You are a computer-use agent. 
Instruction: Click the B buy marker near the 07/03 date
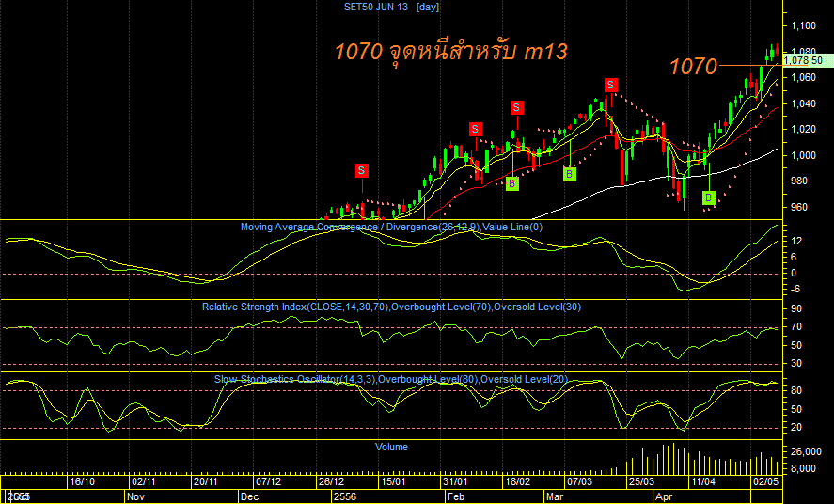570,174
